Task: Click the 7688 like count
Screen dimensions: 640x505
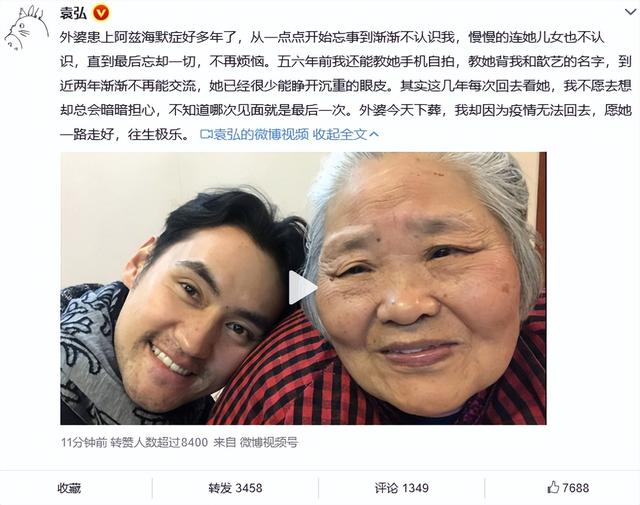Action: [576, 488]
